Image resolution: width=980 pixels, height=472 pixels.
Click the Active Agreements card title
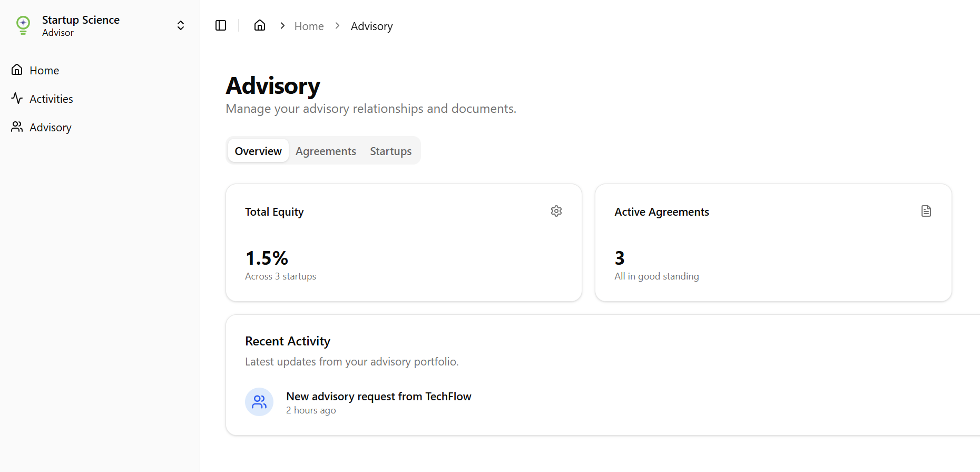click(x=662, y=212)
